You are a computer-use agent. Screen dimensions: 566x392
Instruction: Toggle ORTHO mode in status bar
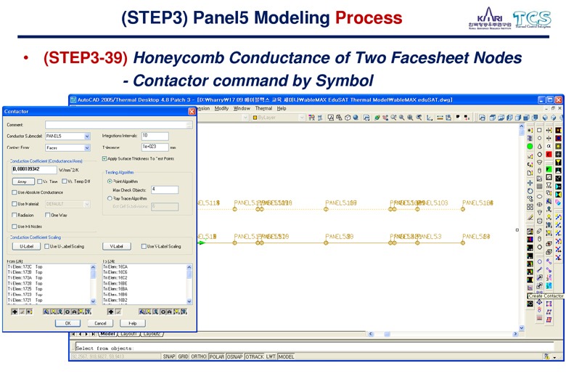(199, 356)
